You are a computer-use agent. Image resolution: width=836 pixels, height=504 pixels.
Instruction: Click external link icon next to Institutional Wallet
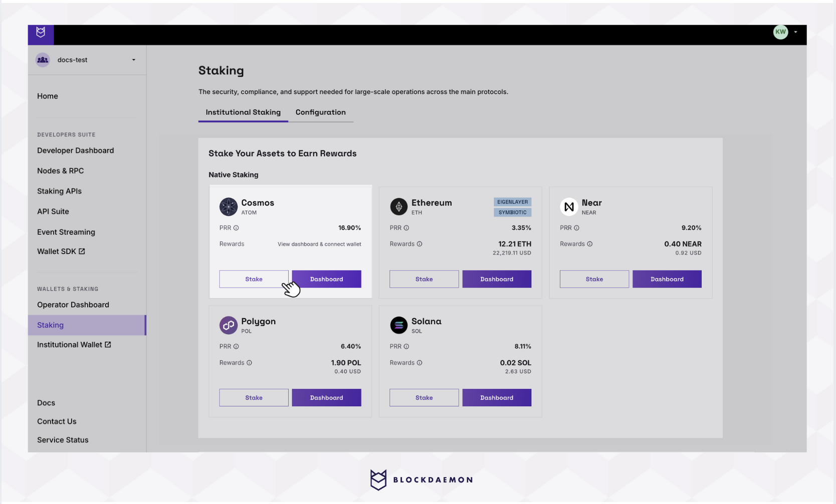click(x=108, y=345)
